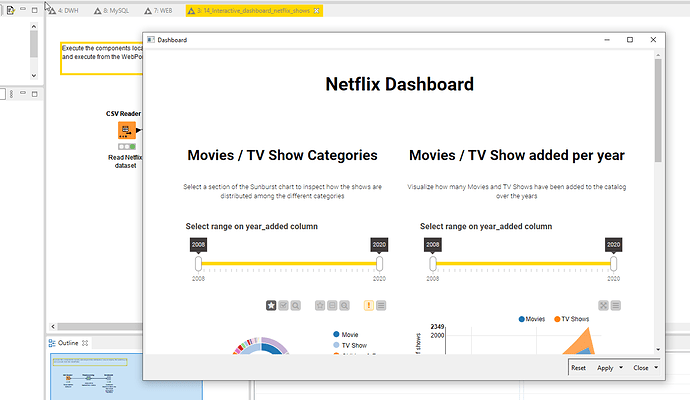Click the Movies / TV Show Categories heading

click(283, 155)
